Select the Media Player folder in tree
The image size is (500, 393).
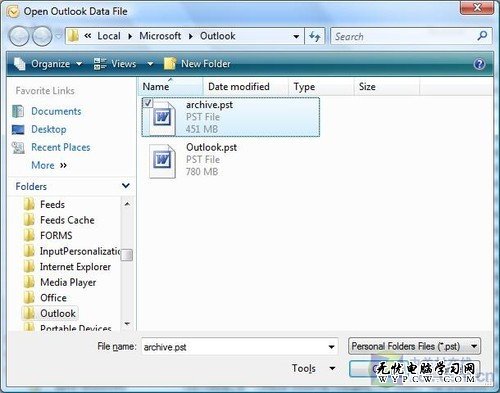[68, 282]
